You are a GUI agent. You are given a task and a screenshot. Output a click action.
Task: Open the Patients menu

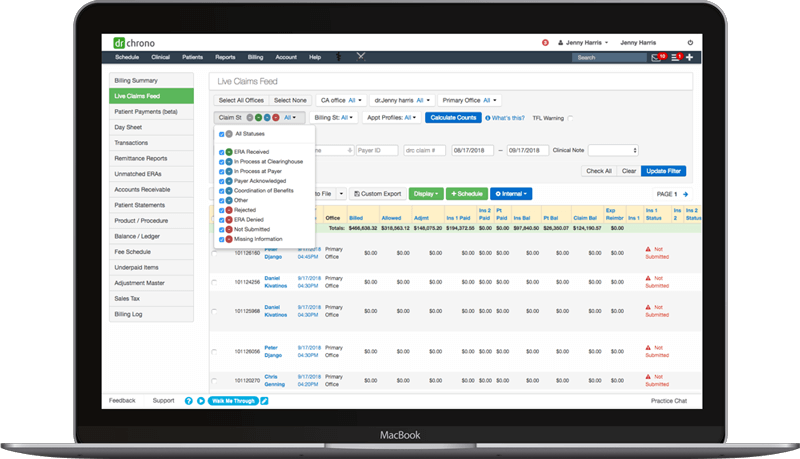[x=192, y=57]
